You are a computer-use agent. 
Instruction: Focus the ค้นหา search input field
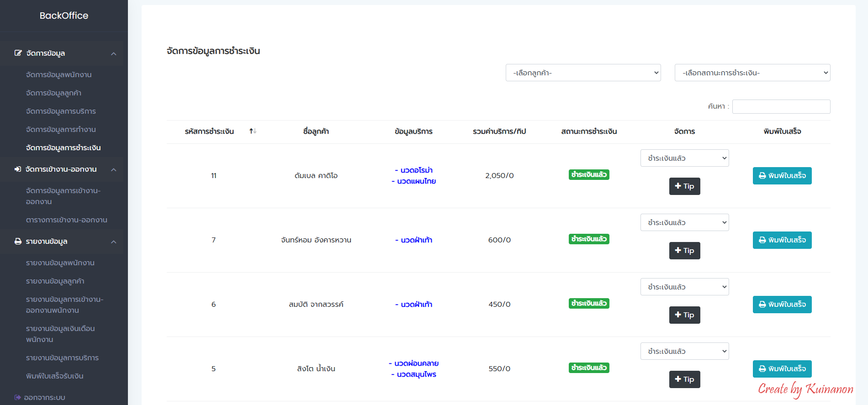point(781,107)
